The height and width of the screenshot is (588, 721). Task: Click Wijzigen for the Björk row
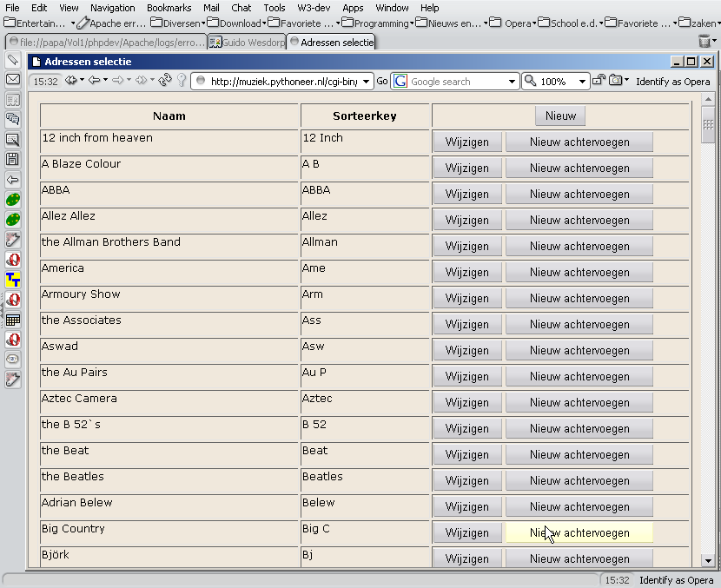pyautogui.click(x=466, y=559)
